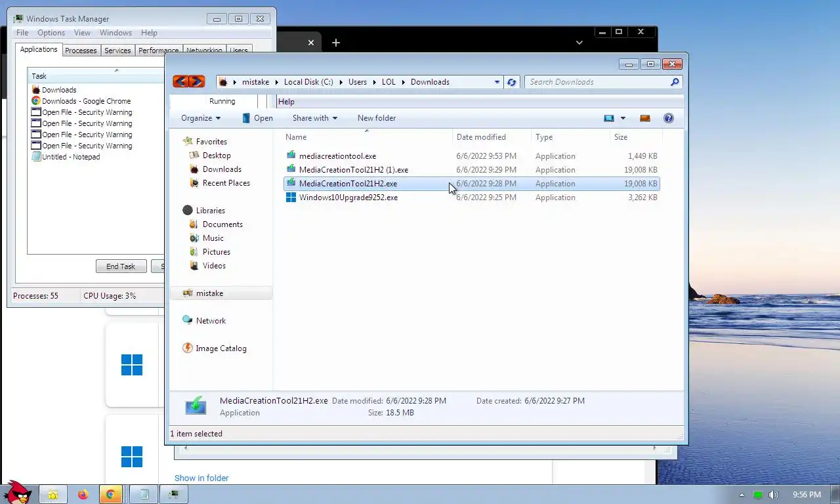840x504 pixels.
Task: Open Firefox from the taskbar
Action: pos(83,495)
